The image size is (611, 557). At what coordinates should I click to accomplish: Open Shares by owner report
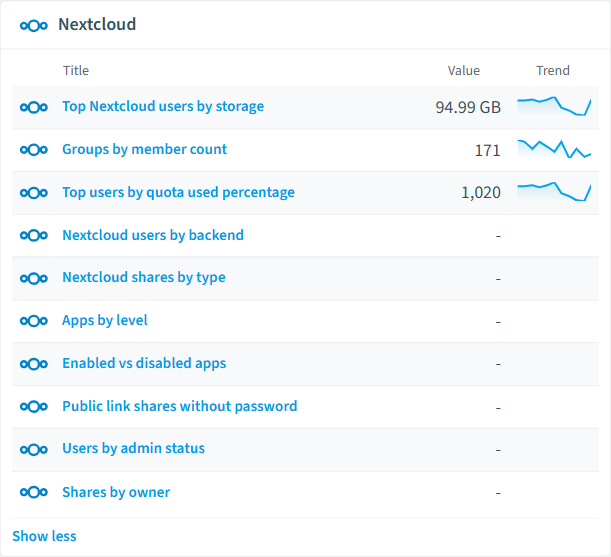point(116,492)
